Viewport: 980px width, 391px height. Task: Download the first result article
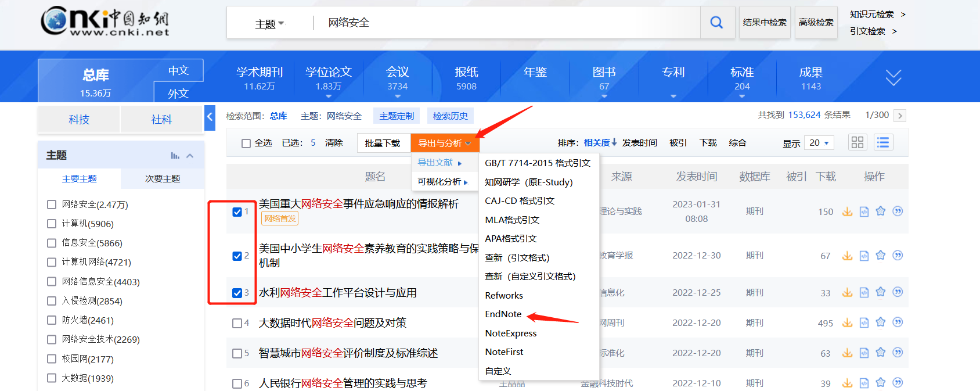coord(848,211)
